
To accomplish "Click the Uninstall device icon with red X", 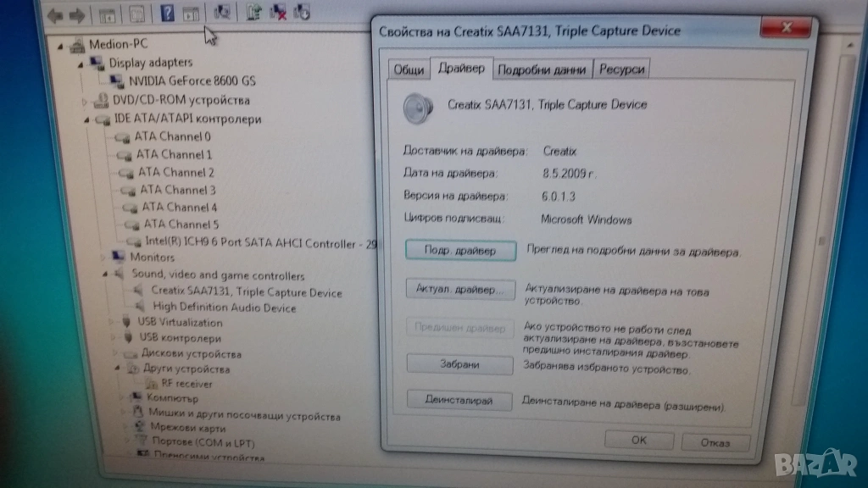I will click(277, 12).
